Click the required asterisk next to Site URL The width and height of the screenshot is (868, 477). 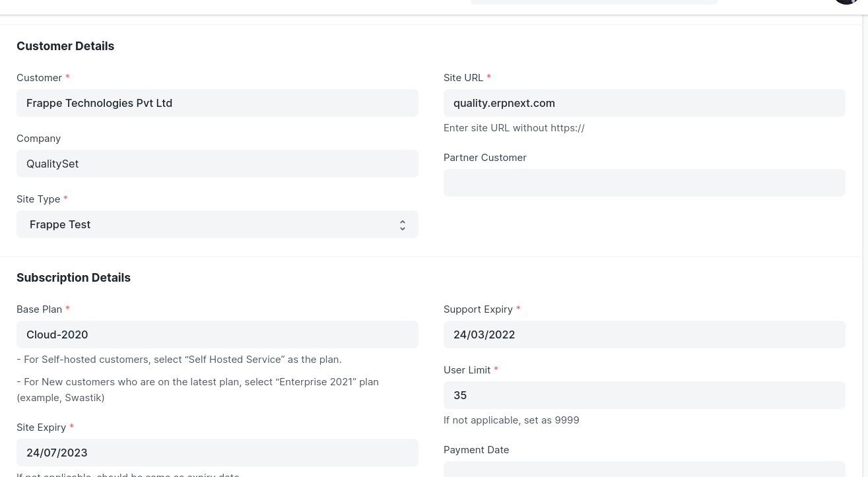488,77
